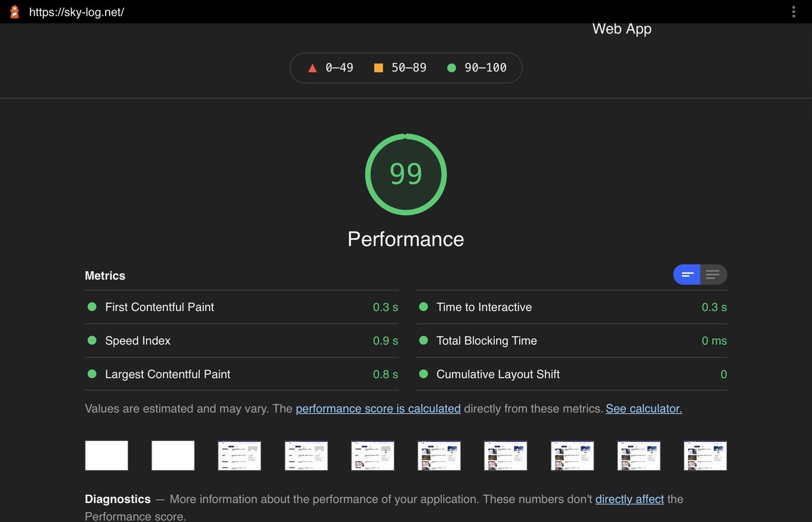Click the "Performance" category title
Image resolution: width=812 pixels, height=522 pixels.
point(406,239)
